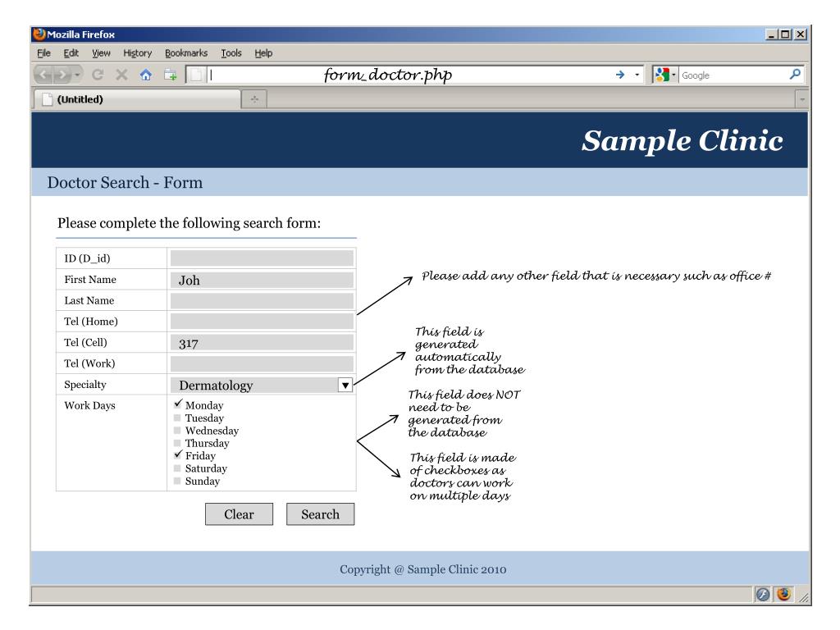Open the back-forward history dropdown arrow
This screenshot has width=840, height=630.
(x=78, y=75)
